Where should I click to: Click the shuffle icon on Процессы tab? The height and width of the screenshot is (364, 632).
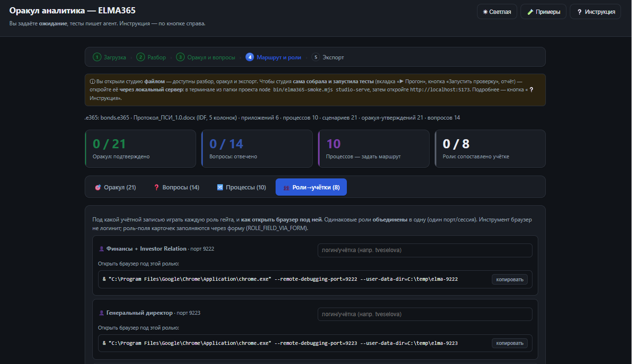220,187
